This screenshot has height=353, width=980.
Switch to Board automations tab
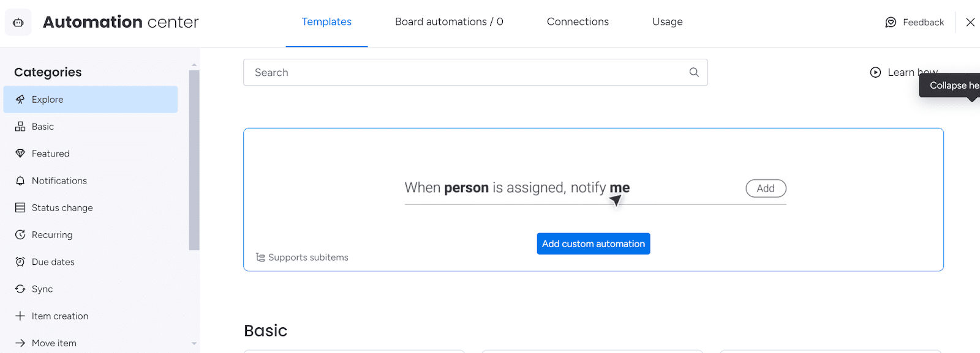point(449,22)
